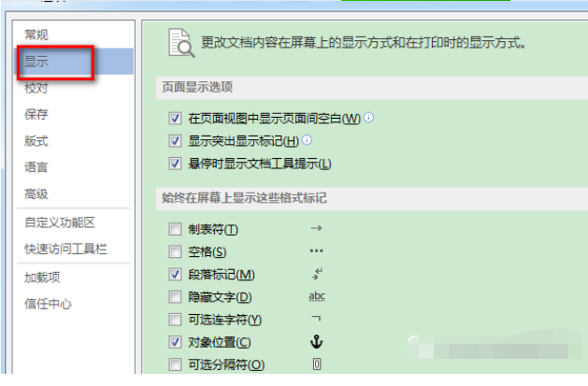Click the three dots space symbol
The width and height of the screenshot is (588, 386).
[x=316, y=251]
